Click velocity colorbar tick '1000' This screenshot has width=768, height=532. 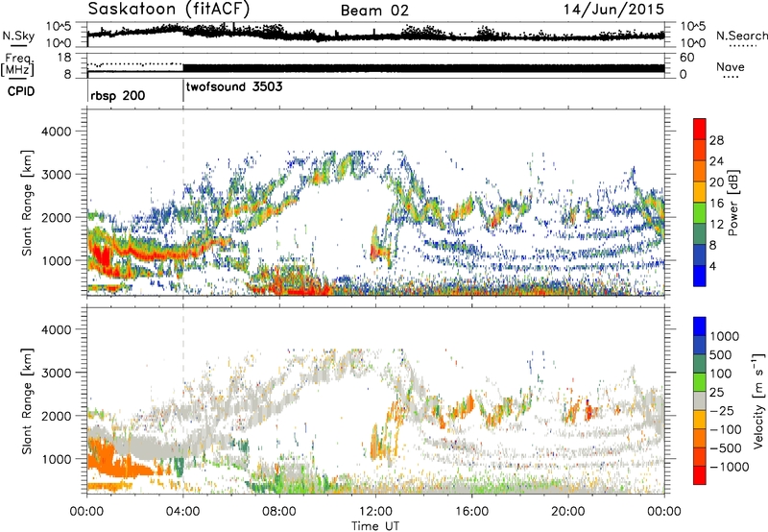tap(725, 336)
